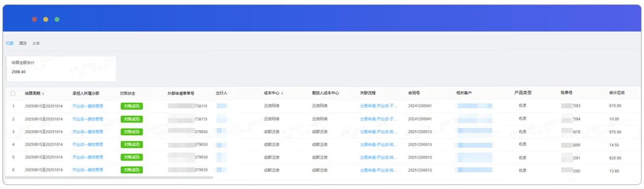Image resolution: width=644 pixels, height=189 pixels.
Task: Open 出差申请 process link in row 1
Action: click(x=379, y=106)
